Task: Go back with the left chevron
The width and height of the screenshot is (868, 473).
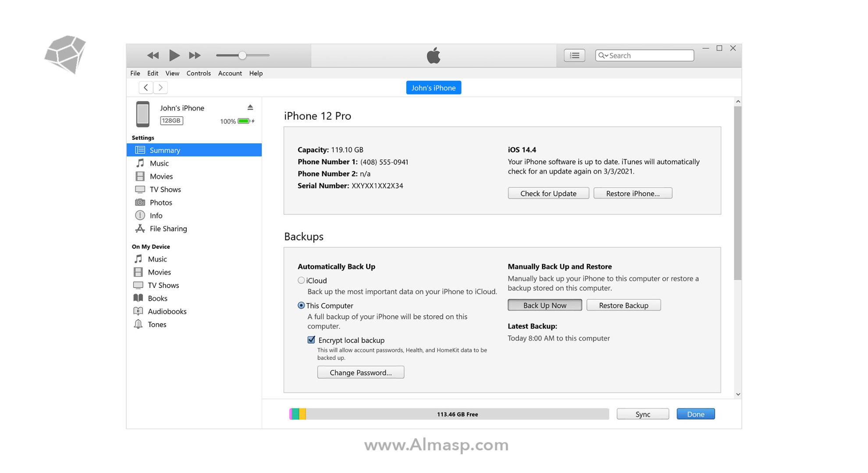Action: point(146,88)
